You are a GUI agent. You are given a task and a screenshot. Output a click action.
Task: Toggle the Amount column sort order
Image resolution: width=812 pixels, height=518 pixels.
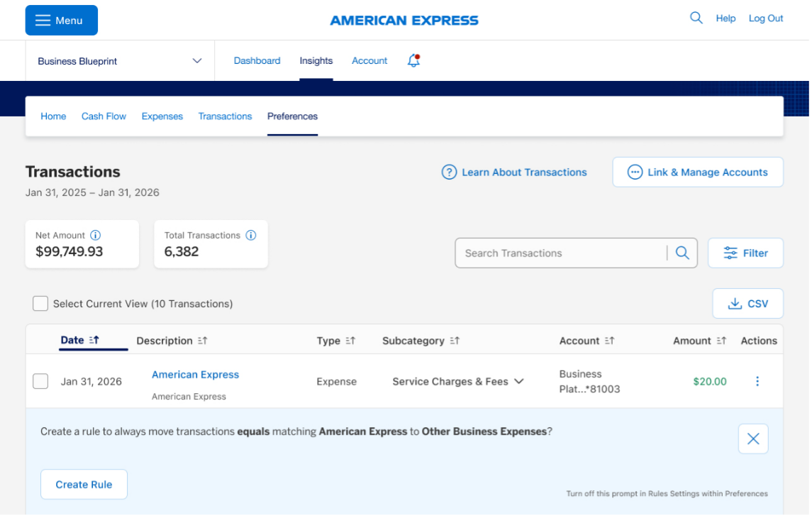(x=721, y=340)
